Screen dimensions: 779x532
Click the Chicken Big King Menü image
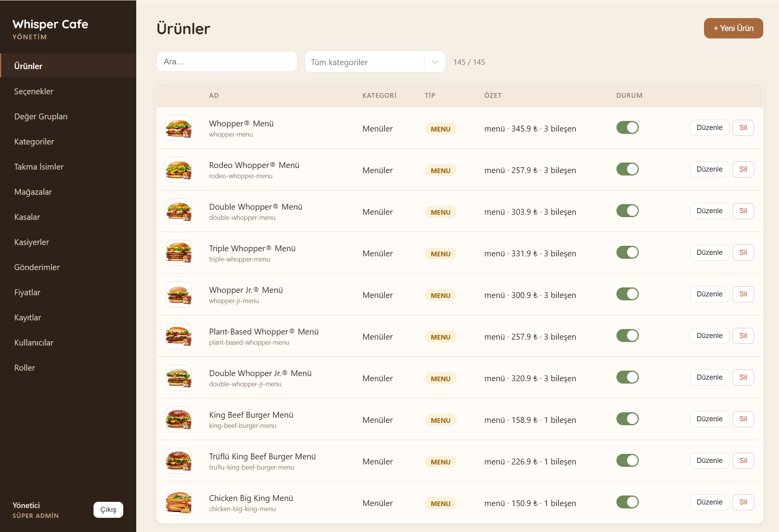(179, 503)
